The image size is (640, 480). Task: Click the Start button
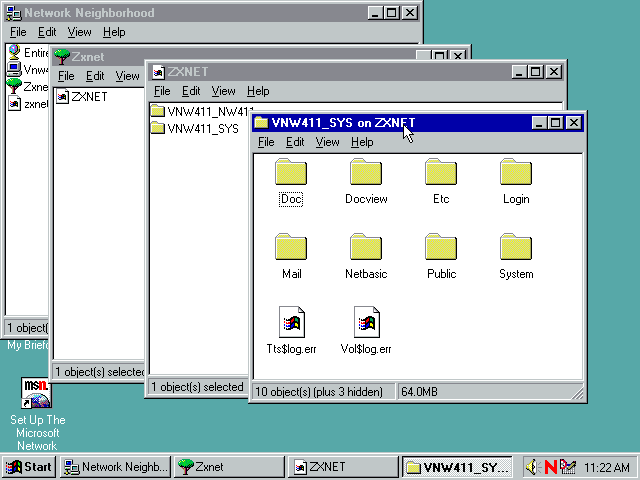28,467
